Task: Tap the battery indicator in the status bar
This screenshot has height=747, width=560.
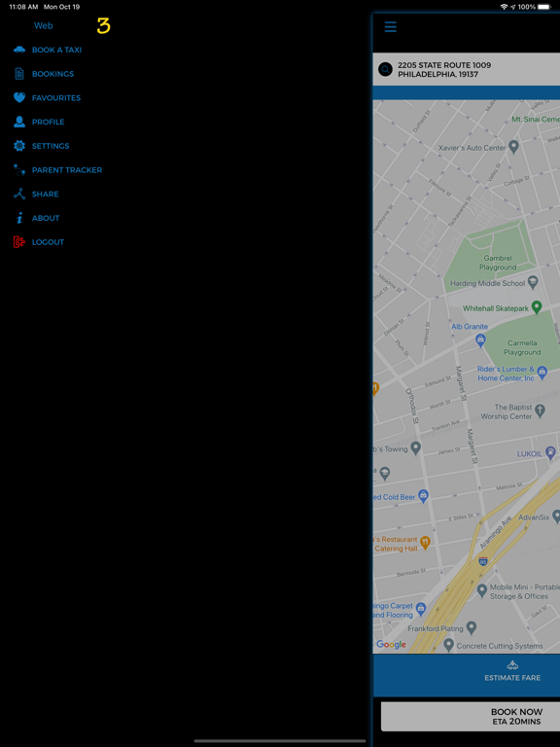Action: (544, 7)
